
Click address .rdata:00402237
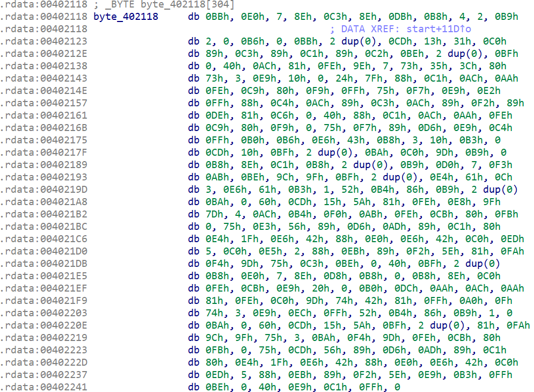[43, 375]
